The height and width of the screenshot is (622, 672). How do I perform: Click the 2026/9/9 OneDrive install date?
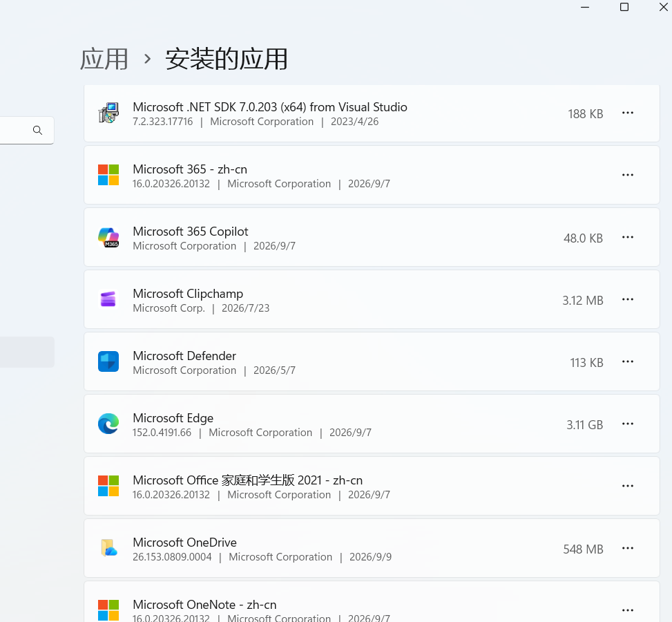[370, 557]
